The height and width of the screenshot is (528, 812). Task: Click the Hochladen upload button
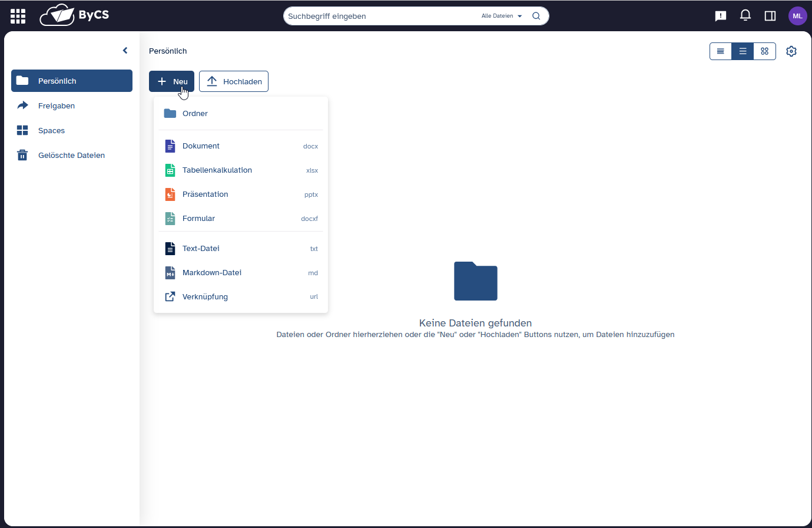pos(234,81)
